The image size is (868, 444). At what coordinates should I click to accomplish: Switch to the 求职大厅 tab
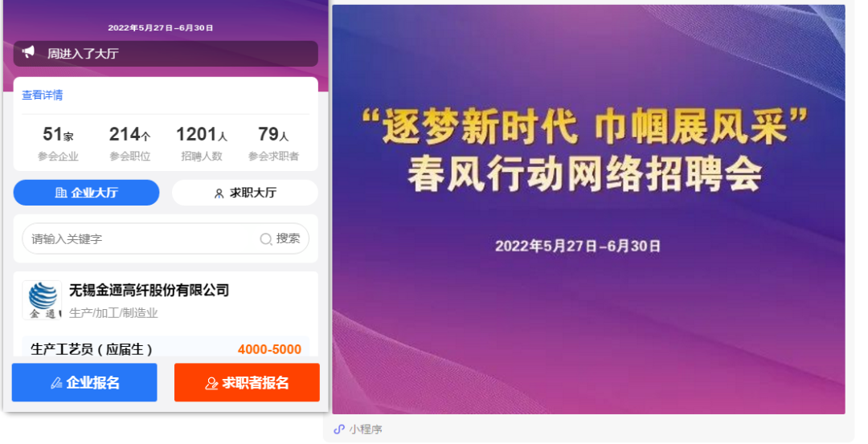(244, 193)
